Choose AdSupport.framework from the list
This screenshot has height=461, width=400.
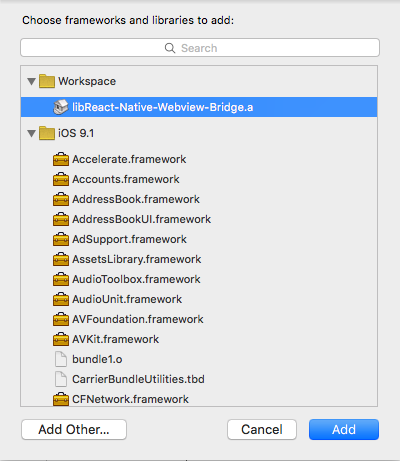click(x=199, y=239)
